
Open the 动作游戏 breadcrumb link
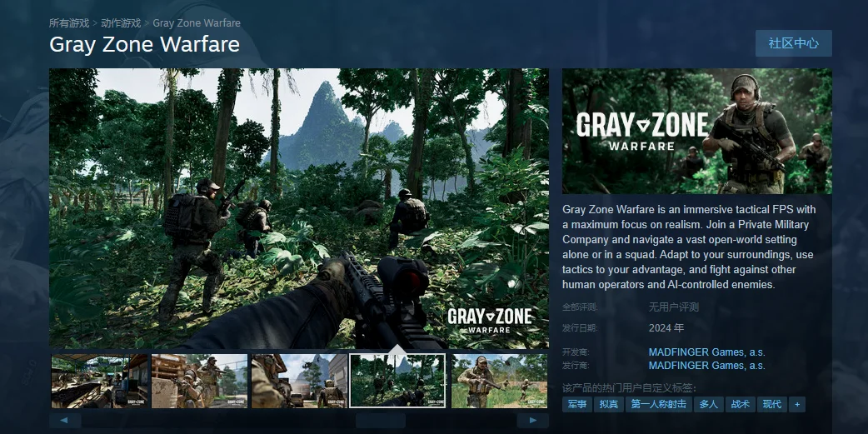(121, 23)
